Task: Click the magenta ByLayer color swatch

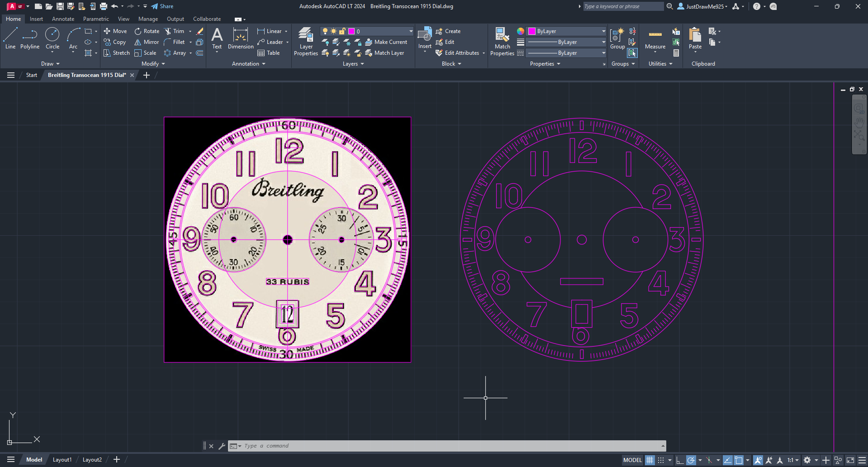Action: tap(532, 31)
